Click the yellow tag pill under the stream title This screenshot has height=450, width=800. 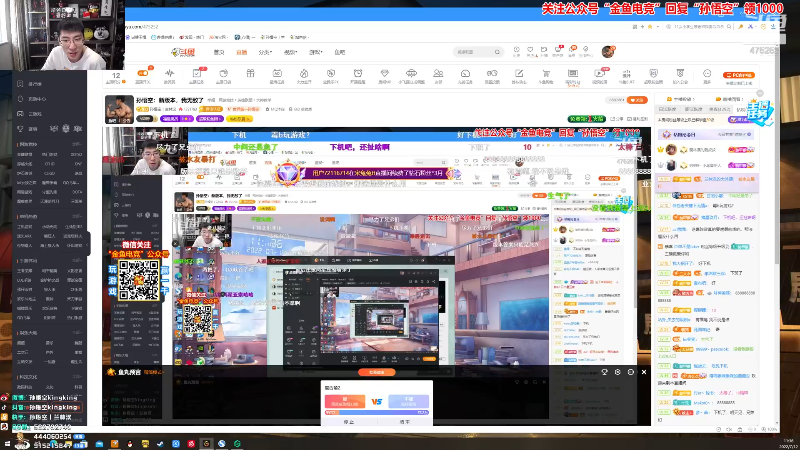pyautogui.click(x=239, y=119)
